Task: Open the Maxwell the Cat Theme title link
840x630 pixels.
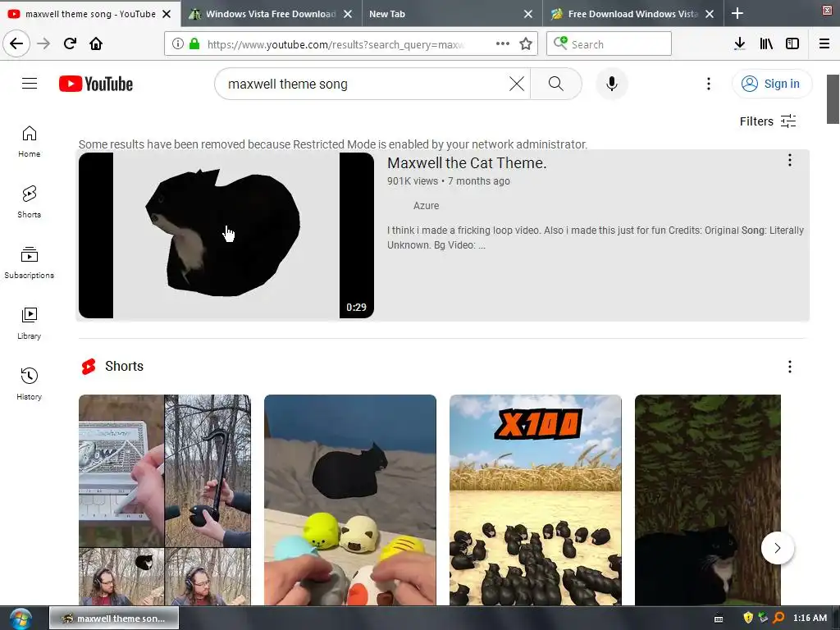Action: coord(467,163)
